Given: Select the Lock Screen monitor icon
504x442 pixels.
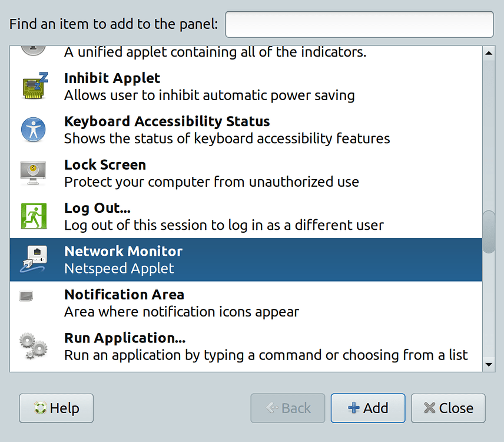Looking at the screenshot, I should pos(33,173).
